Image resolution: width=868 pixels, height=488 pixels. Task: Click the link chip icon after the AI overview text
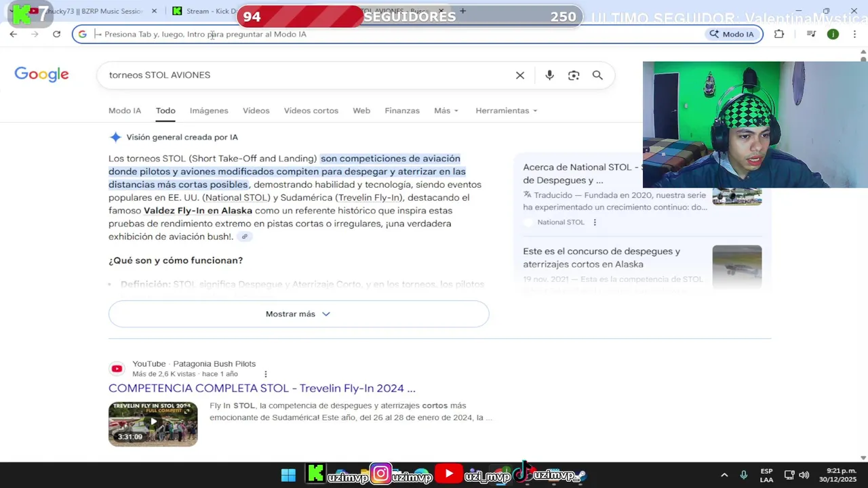(x=245, y=237)
